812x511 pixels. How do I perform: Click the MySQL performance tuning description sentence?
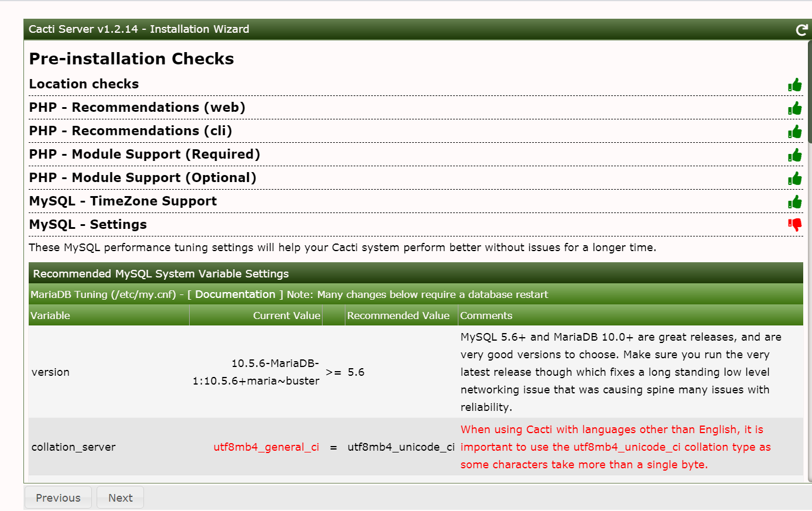[342, 248]
